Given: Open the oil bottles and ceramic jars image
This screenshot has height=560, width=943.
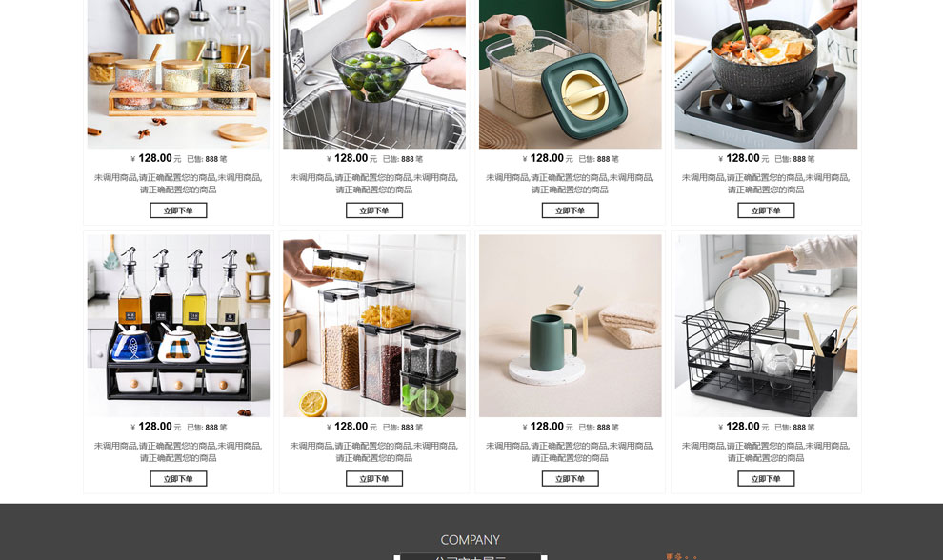Looking at the screenshot, I should 178,326.
